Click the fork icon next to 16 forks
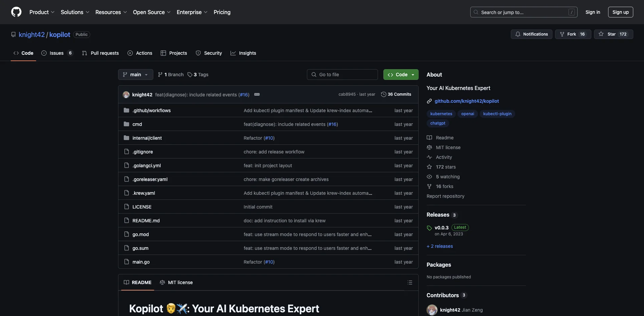 (429, 186)
